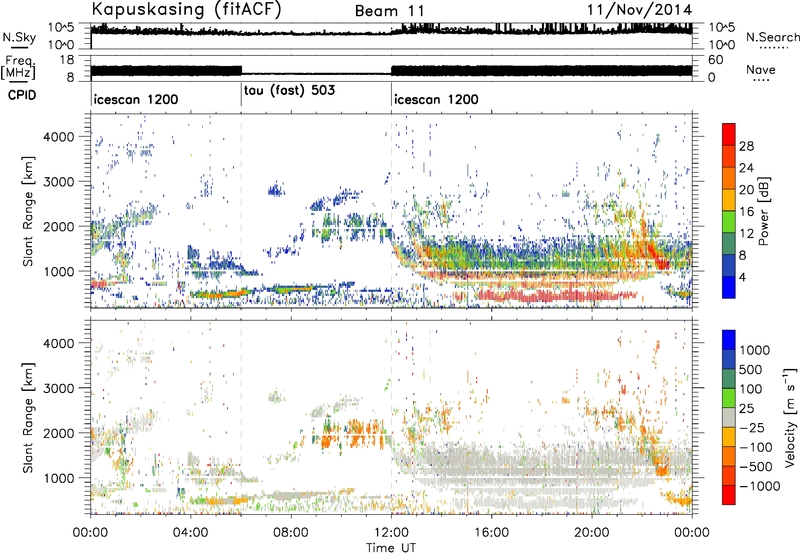Click the 'N.Sky' legend label
This screenshot has height=554, width=800.
tap(19, 37)
